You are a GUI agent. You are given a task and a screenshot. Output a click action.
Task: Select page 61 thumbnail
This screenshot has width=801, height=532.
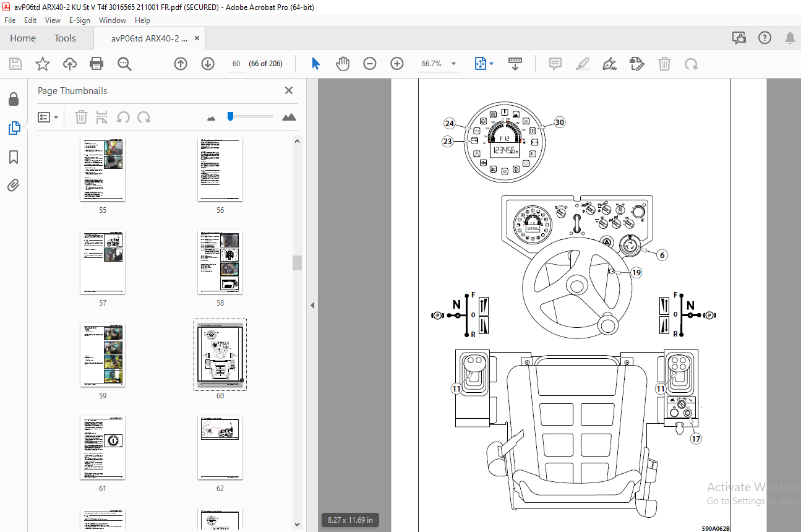pyautogui.click(x=103, y=448)
